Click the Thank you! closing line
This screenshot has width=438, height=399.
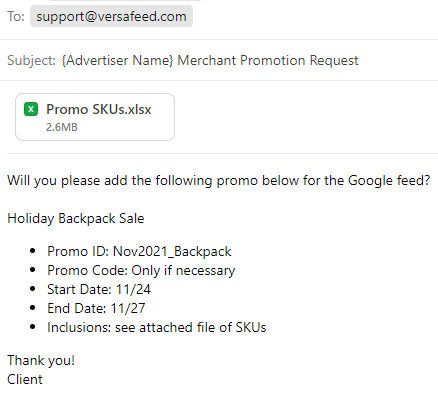click(x=41, y=361)
